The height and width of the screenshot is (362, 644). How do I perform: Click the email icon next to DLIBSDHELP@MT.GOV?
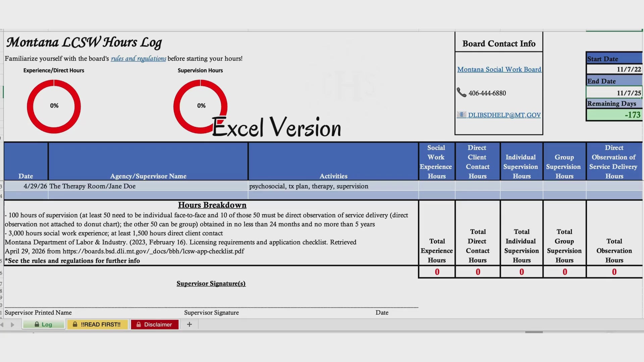pyautogui.click(x=462, y=115)
